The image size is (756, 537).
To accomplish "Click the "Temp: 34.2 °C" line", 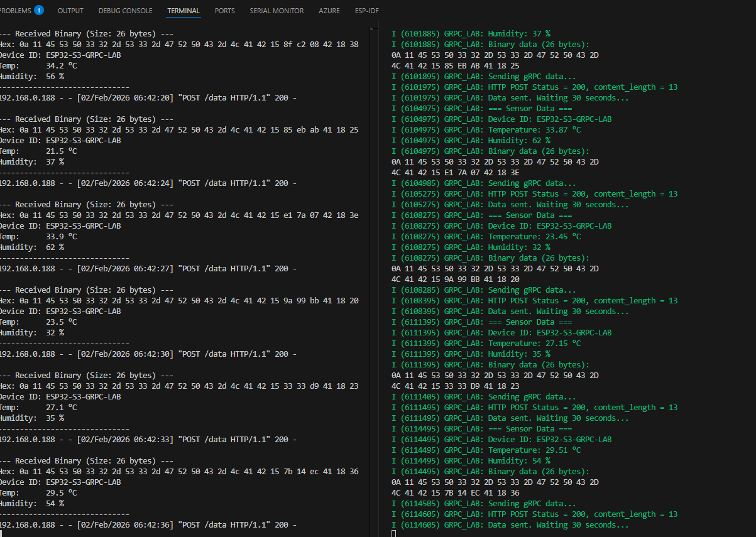I will [x=38, y=66].
